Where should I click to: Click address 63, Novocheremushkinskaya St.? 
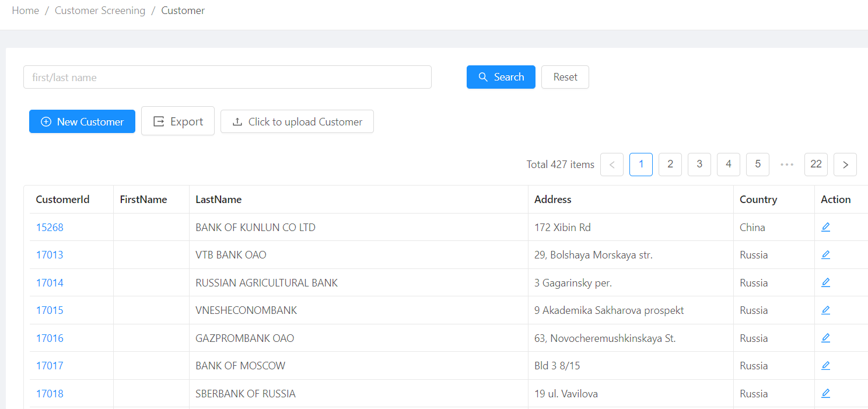(605, 338)
